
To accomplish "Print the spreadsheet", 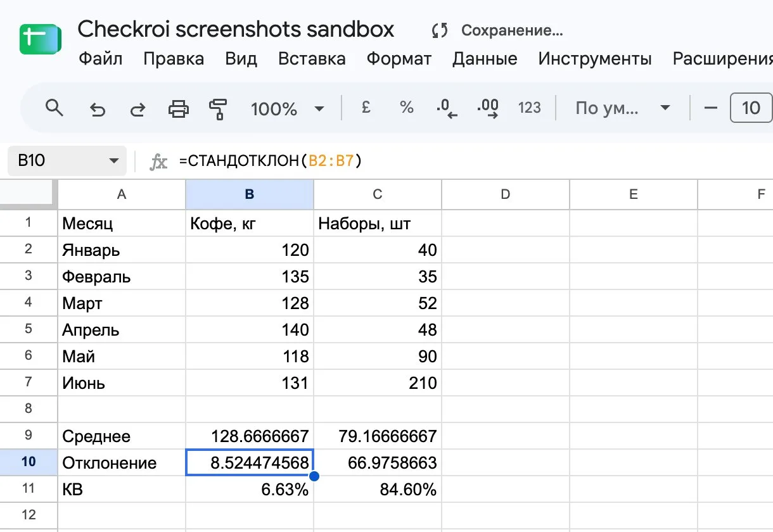I will 178,109.
